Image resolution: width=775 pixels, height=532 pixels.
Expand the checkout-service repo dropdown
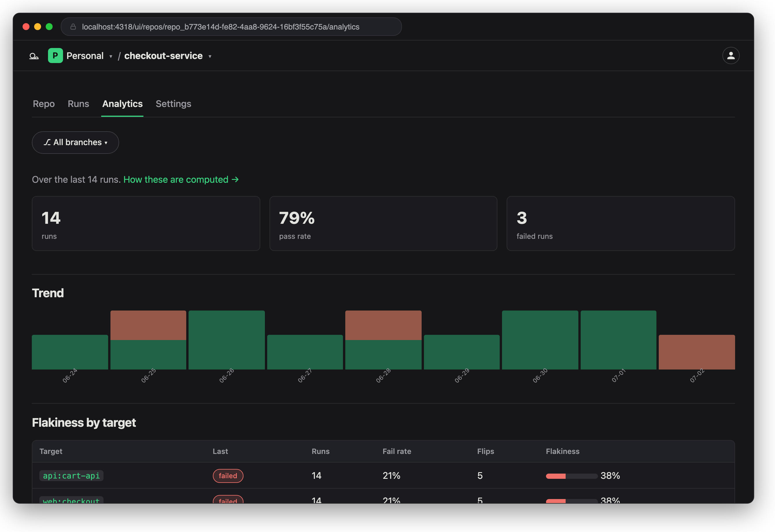tap(210, 56)
